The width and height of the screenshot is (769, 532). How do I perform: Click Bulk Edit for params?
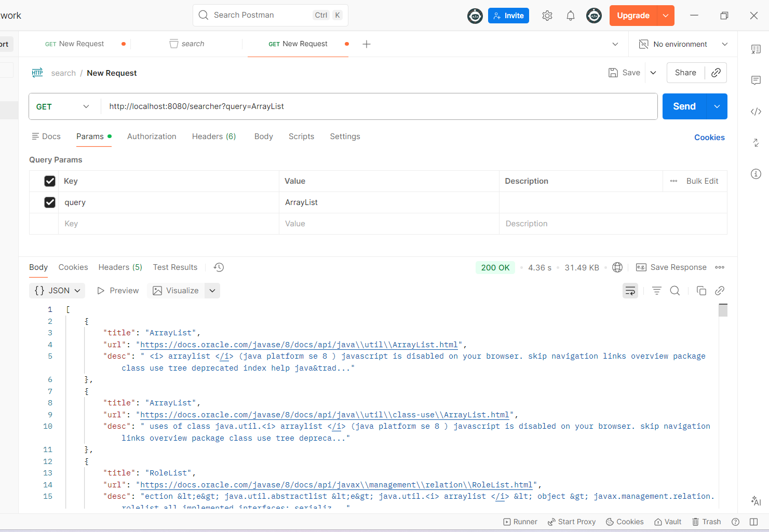pos(702,181)
